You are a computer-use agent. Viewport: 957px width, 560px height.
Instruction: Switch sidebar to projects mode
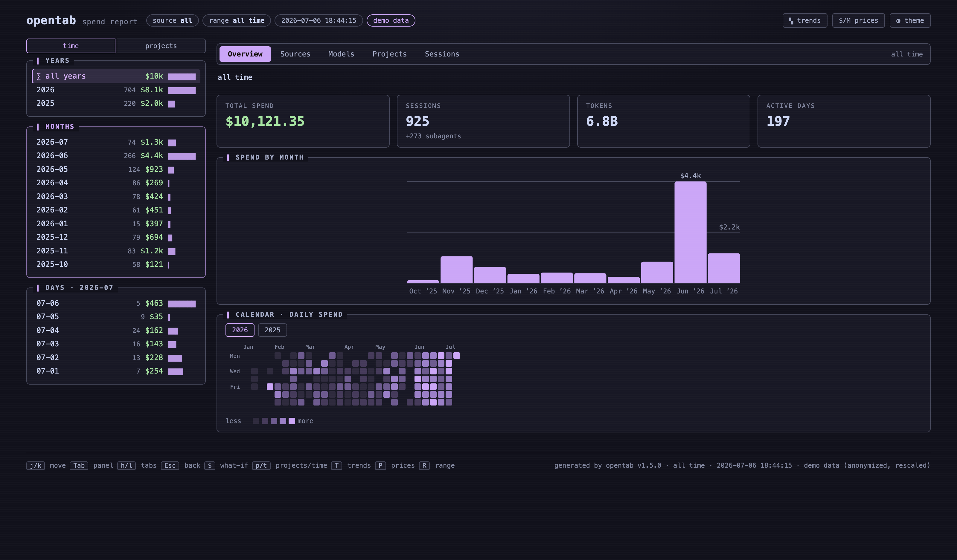coord(161,46)
